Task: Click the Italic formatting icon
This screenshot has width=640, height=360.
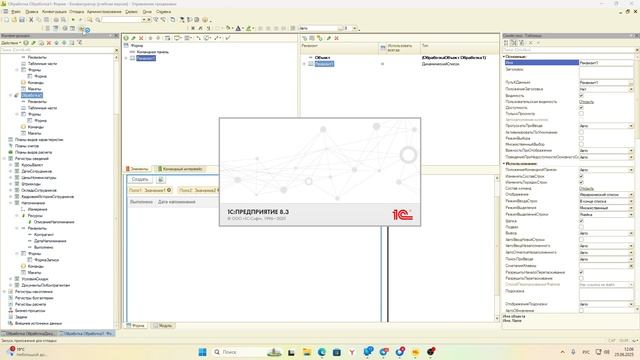Action: [x=200, y=28]
